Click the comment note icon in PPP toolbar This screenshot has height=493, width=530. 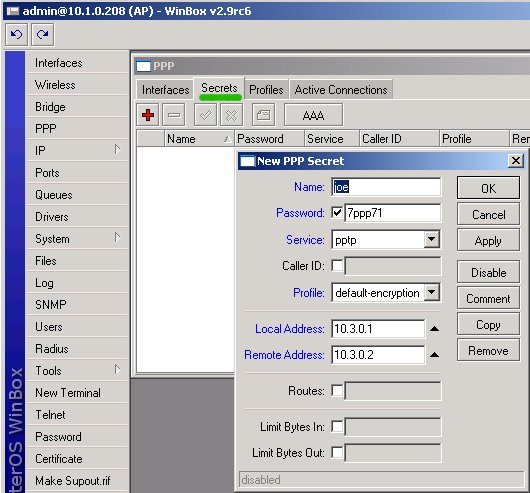(263, 115)
